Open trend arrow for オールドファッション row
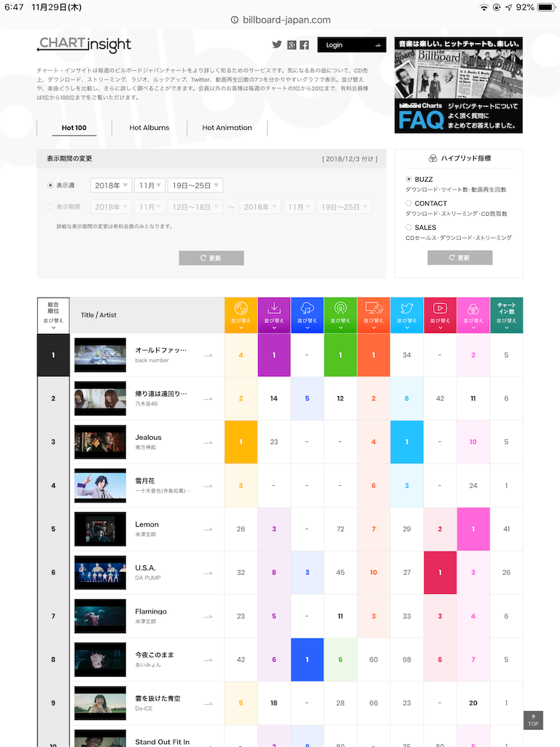Image resolution: width=560 pixels, height=747 pixels. pyautogui.click(x=208, y=355)
